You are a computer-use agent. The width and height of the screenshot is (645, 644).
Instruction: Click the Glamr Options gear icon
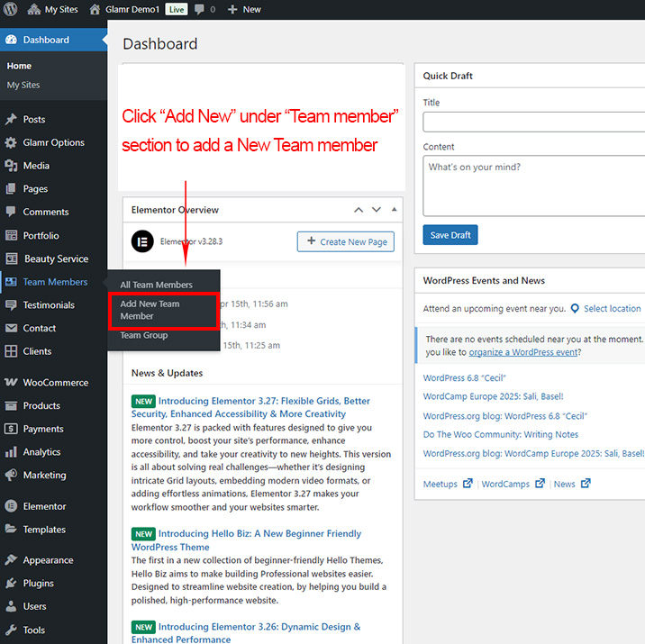coord(11,142)
